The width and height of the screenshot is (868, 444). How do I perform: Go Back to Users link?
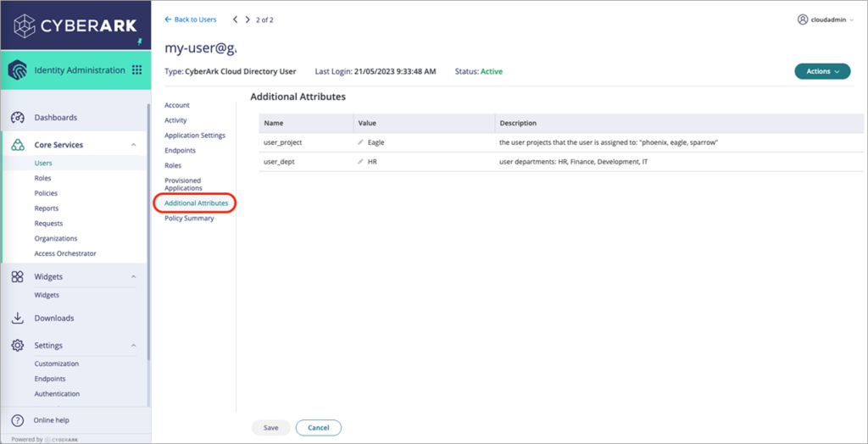click(x=191, y=19)
